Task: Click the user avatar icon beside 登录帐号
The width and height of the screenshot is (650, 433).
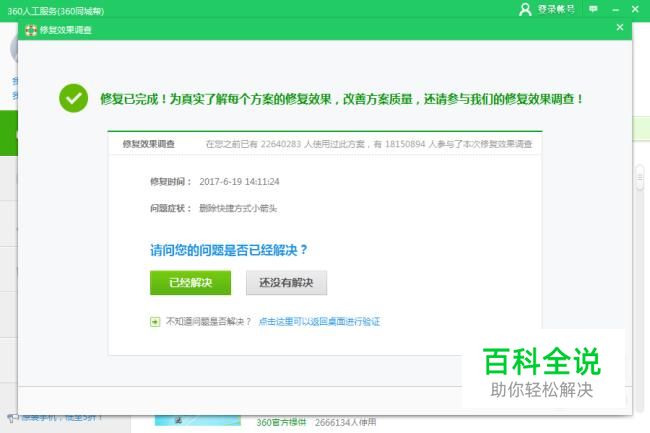Action: 525,9
